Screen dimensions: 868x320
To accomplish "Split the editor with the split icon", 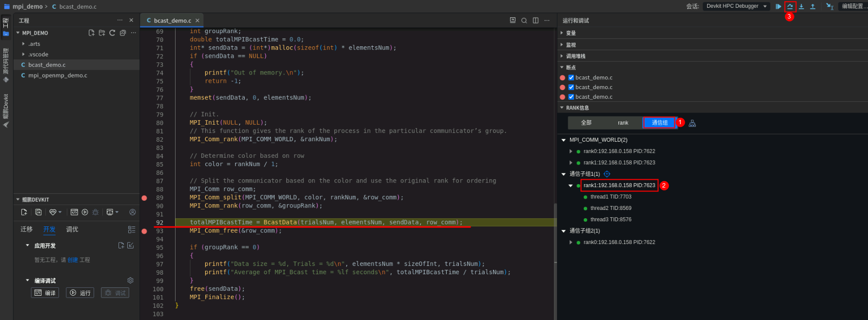I will point(536,20).
